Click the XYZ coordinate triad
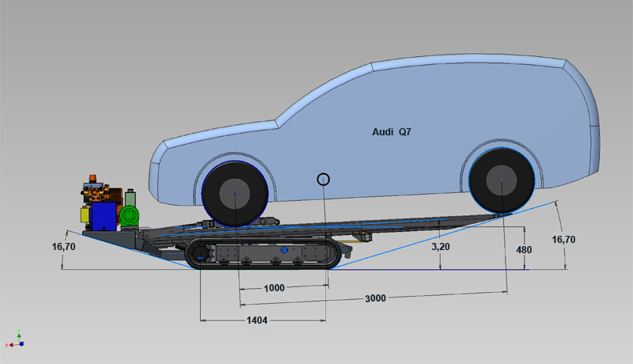Image resolution: width=633 pixels, height=364 pixels. click(15, 339)
